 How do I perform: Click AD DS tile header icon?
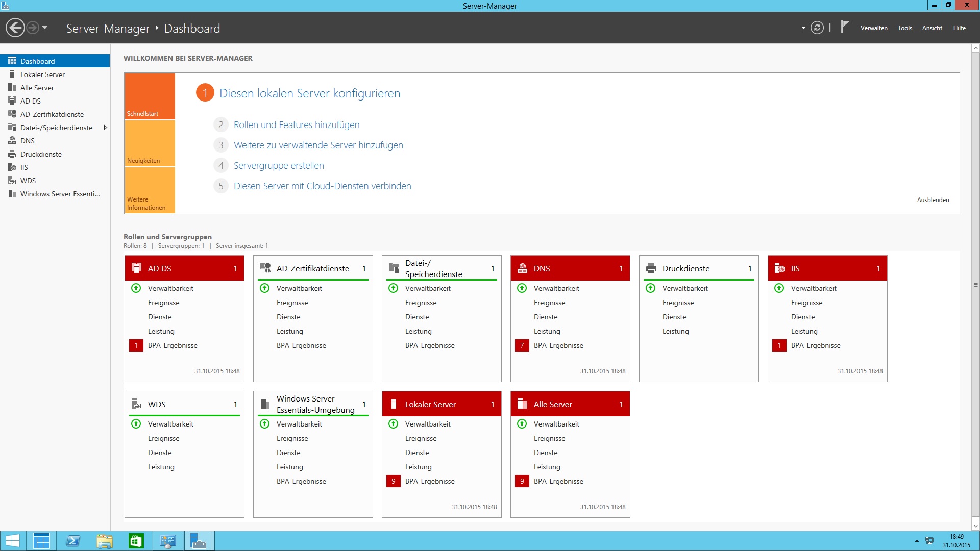point(136,268)
